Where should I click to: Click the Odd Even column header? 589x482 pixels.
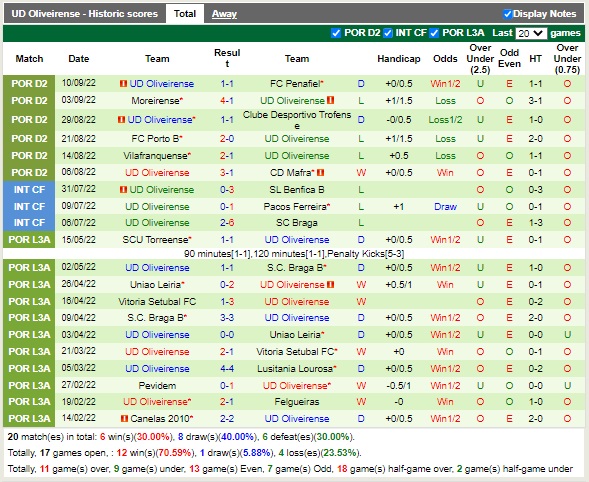tap(509, 58)
